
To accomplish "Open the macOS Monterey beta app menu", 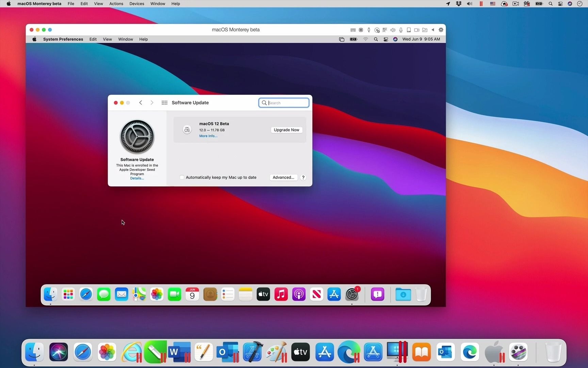I will point(39,4).
